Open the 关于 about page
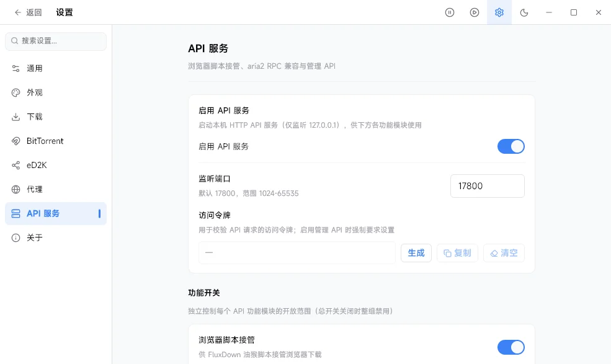This screenshot has width=611, height=364. [56, 237]
